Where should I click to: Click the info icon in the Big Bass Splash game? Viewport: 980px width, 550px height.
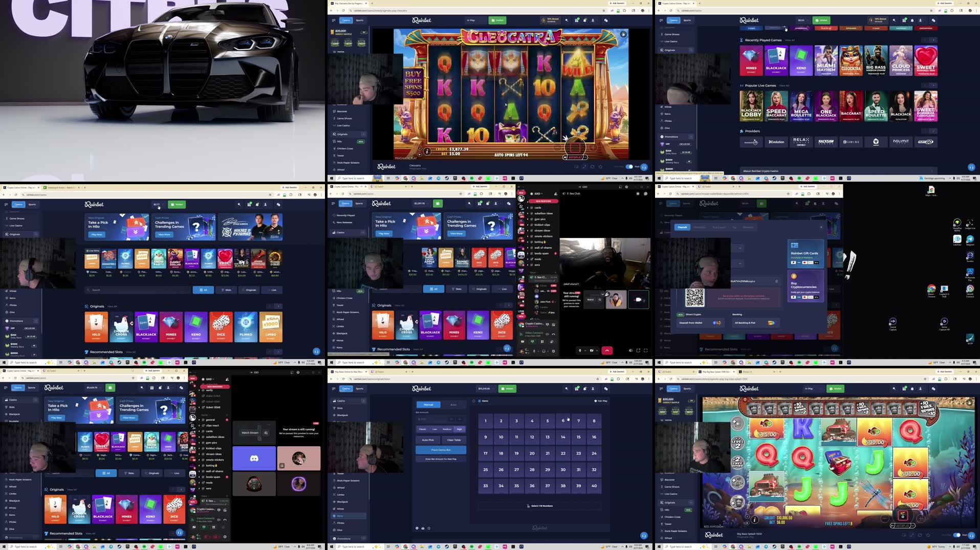point(754,520)
